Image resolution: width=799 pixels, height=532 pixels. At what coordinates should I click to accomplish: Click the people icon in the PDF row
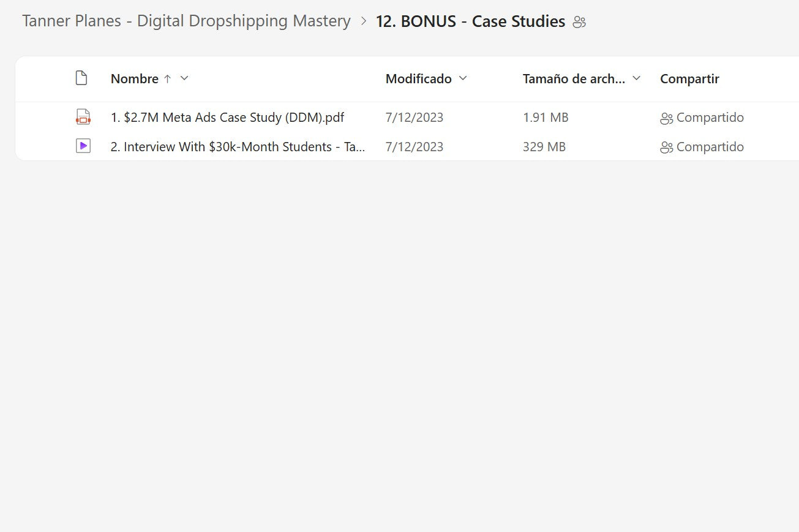point(666,118)
